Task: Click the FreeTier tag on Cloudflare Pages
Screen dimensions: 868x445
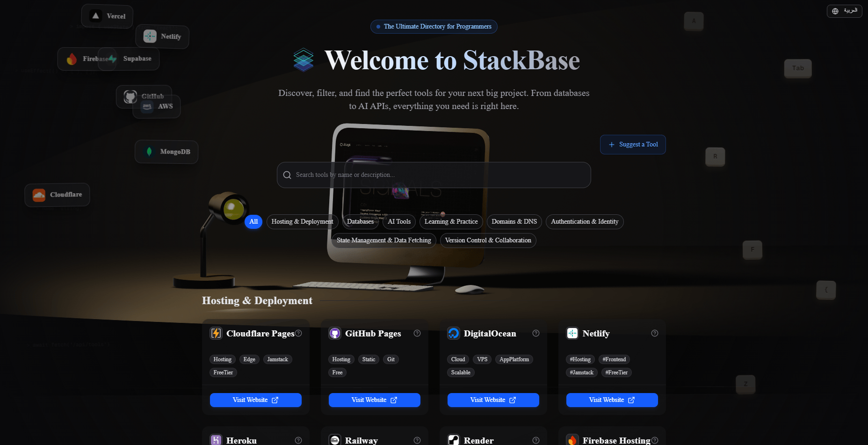Action: (223, 372)
